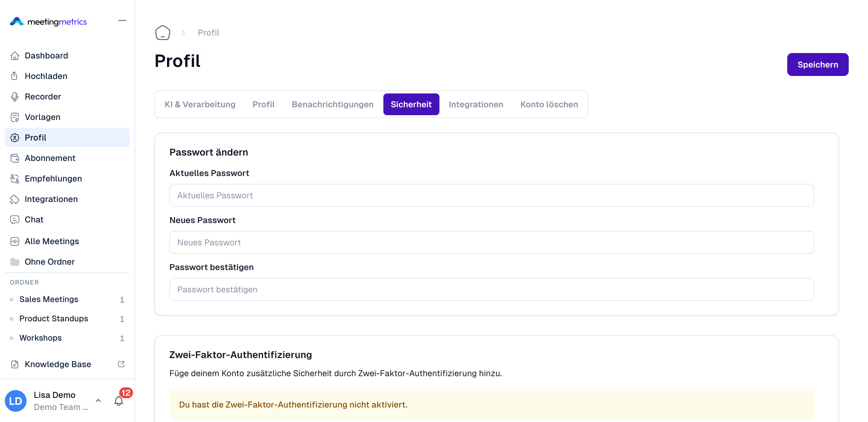Viewport: 868px width, 422px height.
Task: Open the Benachrichtigungen tab
Action: click(332, 105)
